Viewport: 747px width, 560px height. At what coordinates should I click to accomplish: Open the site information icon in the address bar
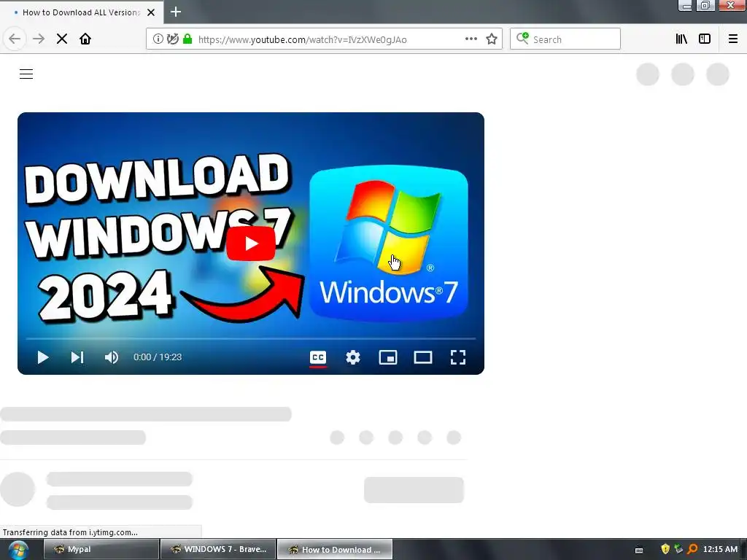(158, 39)
